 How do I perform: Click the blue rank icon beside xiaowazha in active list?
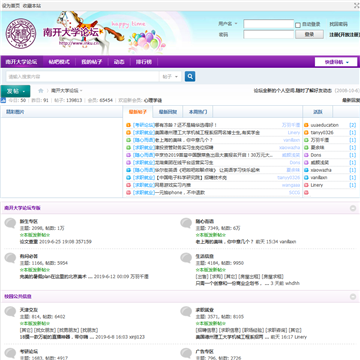click(x=306, y=170)
